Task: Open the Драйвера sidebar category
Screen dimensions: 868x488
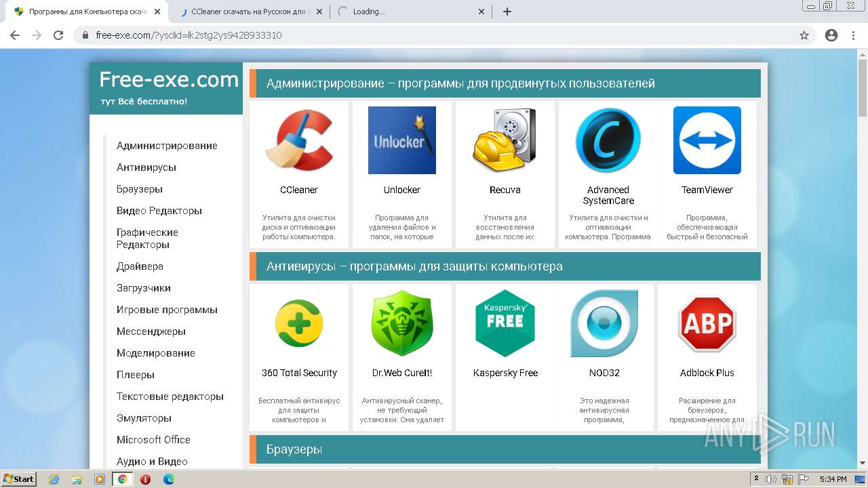Action: pos(140,266)
